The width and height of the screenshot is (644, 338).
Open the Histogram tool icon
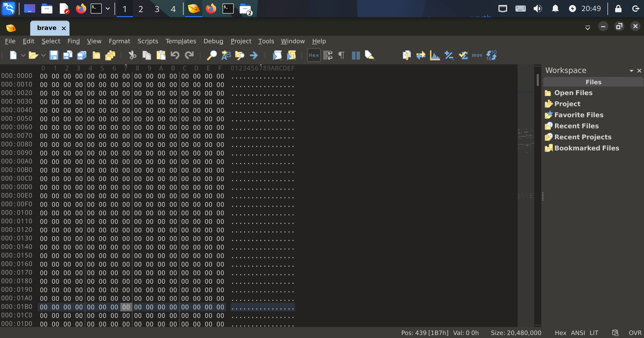(x=435, y=55)
